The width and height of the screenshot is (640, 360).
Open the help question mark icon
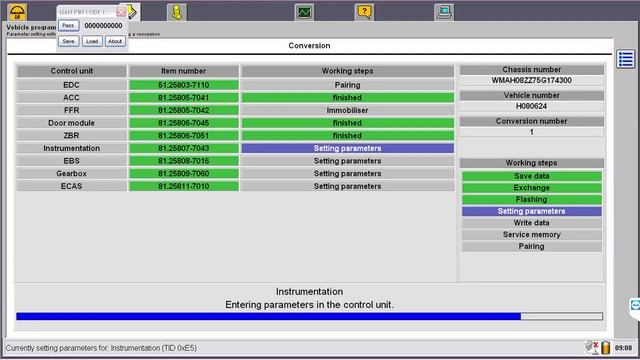pyautogui.click(x=364, y=12)
